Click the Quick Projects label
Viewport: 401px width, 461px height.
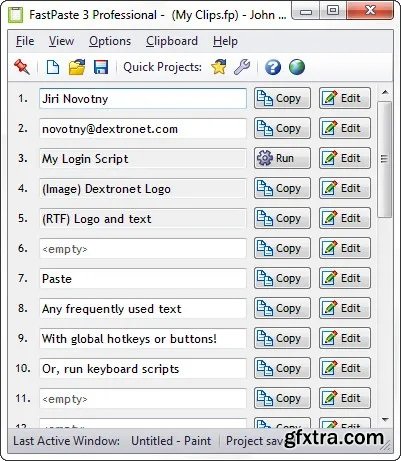pyautogui.click(x=162, y=67)
